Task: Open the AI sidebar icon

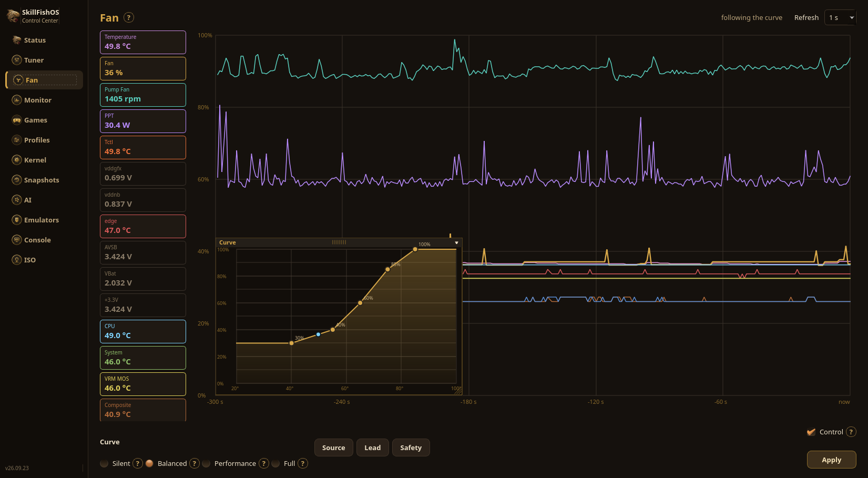Action: (17, 200)
